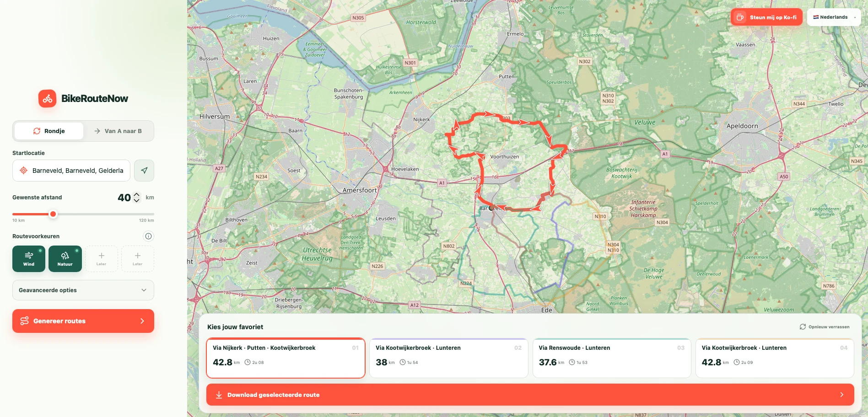Click the 40 km distance value
Viewport: 868px width, 417px height.
(124, 198)
